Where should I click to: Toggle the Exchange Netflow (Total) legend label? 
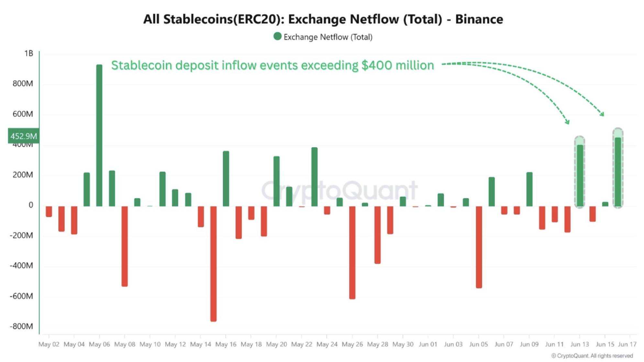(x=328, y=37)
